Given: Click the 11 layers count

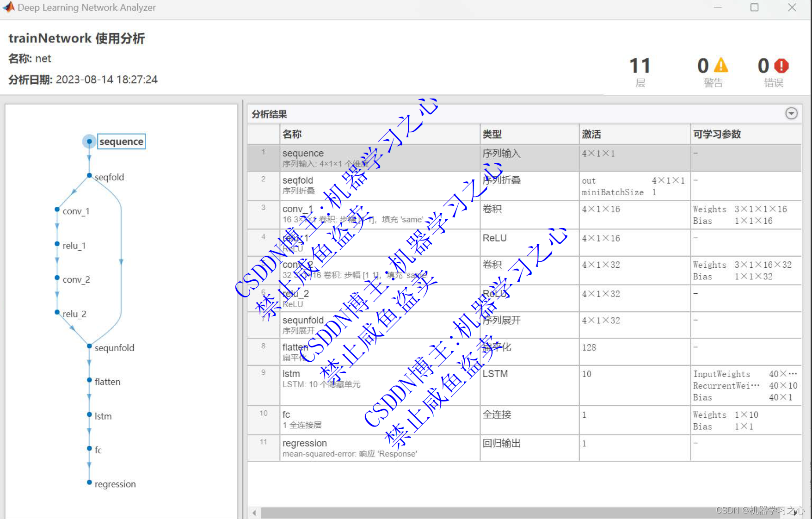Looking at the screenshot, I should 640,66.
